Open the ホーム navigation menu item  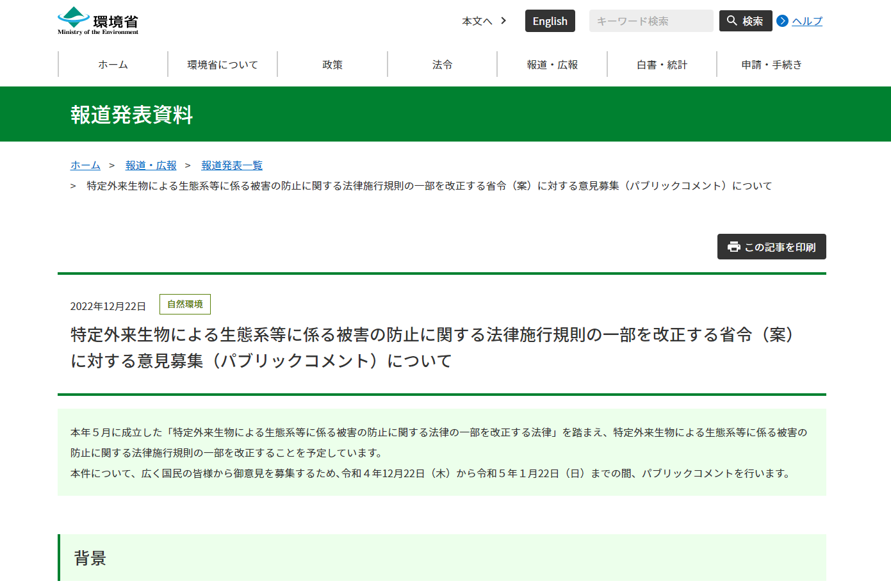point(113,65)
